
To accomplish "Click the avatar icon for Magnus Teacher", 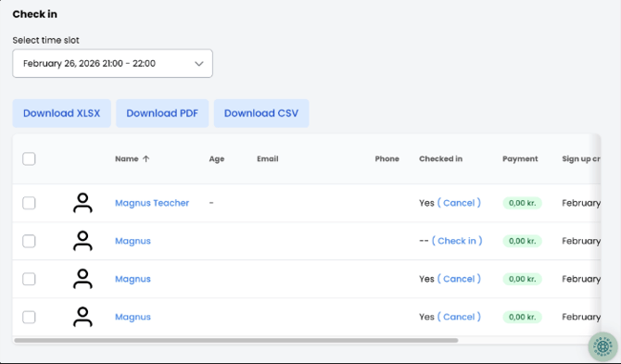I will [82, 203].
